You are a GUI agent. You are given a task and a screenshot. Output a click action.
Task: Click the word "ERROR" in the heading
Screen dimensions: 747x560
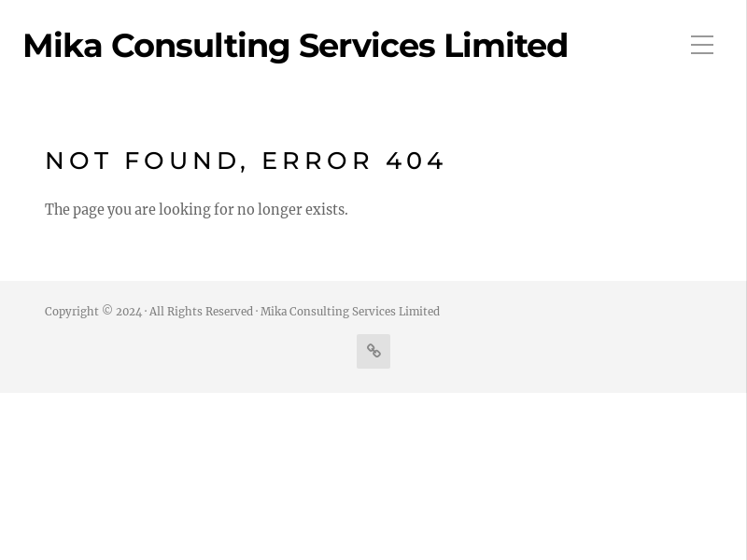tap(317, 161)
